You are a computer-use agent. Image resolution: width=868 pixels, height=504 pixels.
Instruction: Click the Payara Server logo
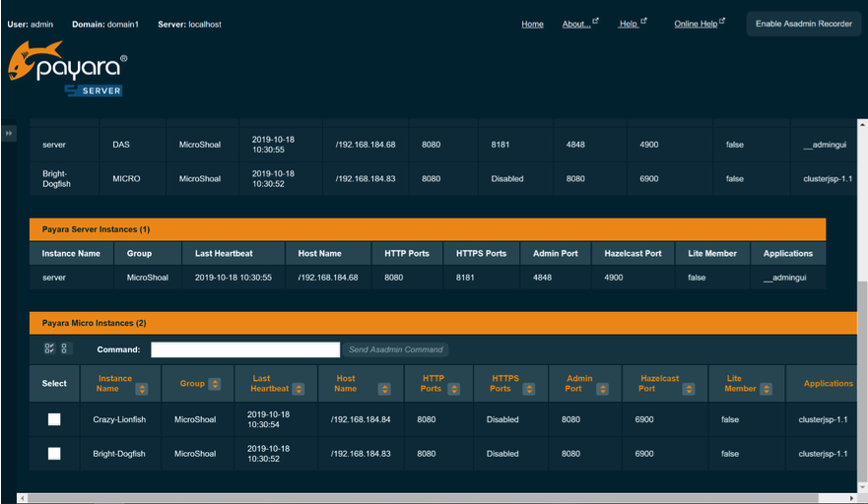coord(67,72)
